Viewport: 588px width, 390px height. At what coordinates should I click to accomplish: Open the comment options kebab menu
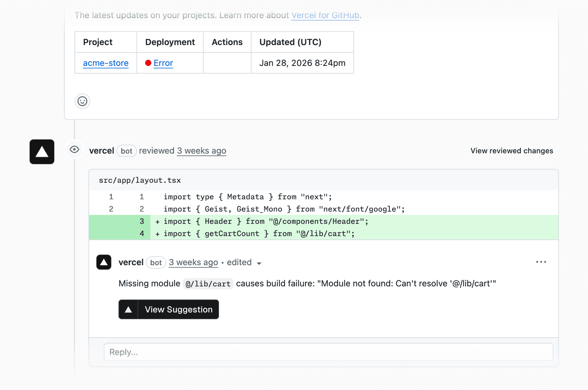[x=541, y=262]
